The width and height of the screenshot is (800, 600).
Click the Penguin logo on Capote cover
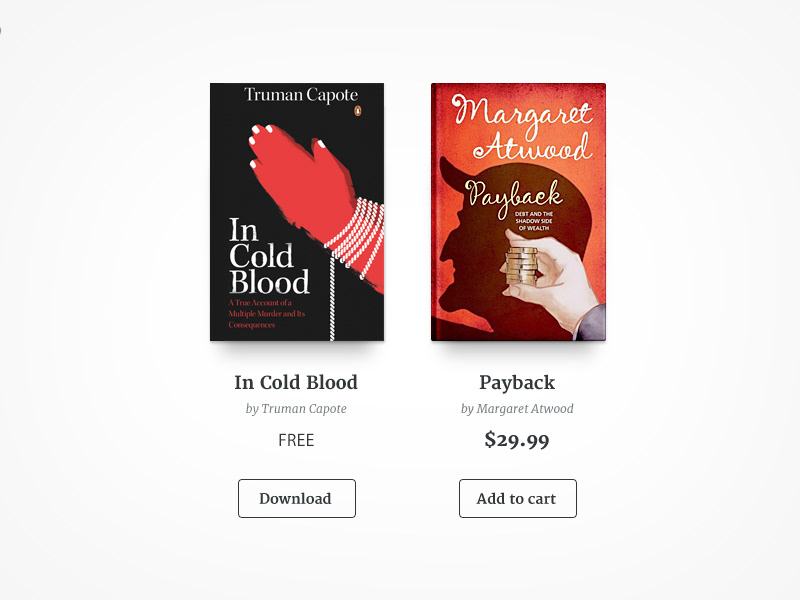[x=358, y=111]
